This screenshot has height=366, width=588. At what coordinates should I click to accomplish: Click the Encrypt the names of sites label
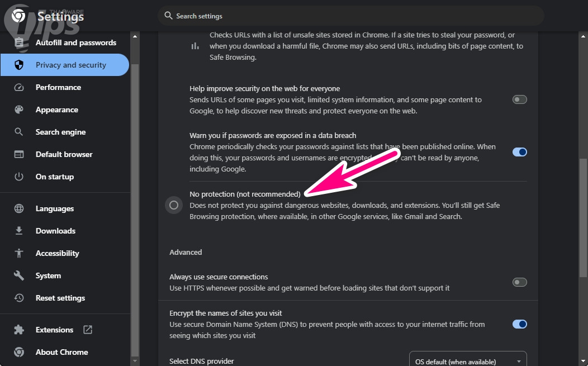[x=225, y=313]
